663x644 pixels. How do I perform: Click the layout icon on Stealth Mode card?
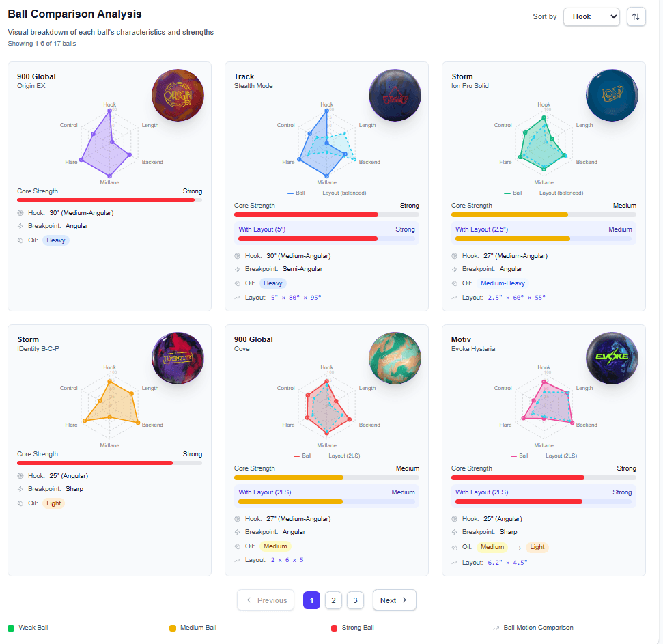coord(238,298)
